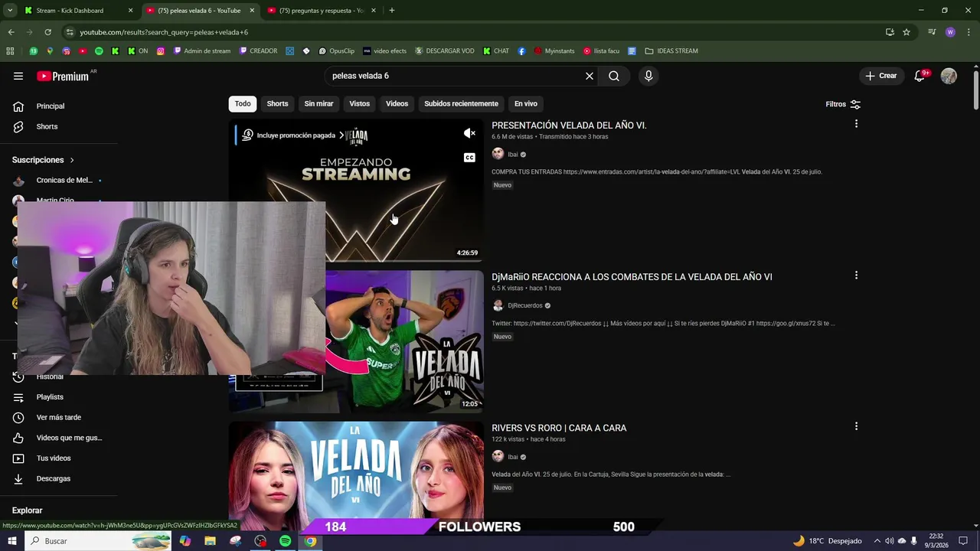Open RIVERS VS RORO | CARA A CARA title
The image size is (980, 551).
click(559, 428)
